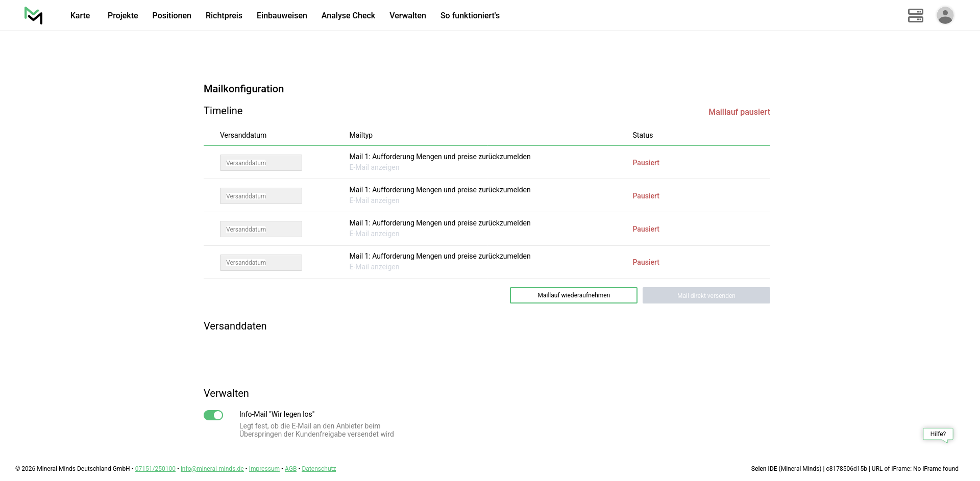Click the info@mineral-minds.de email link

click(212, 469)
